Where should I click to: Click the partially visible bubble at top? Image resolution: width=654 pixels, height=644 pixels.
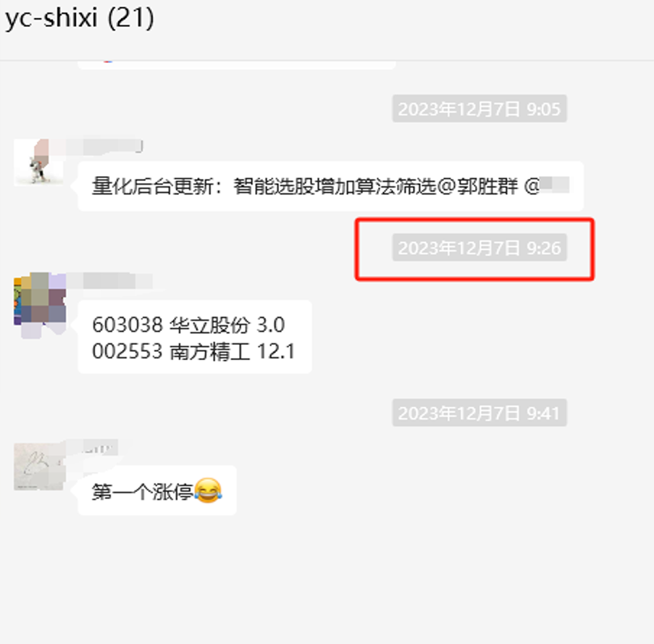pyautogui.click(x=237, y=64)
